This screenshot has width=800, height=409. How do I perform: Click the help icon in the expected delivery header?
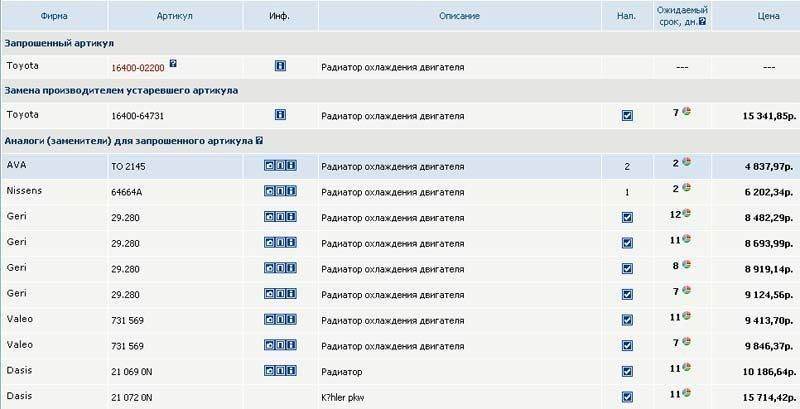click(x=702, y=22)
